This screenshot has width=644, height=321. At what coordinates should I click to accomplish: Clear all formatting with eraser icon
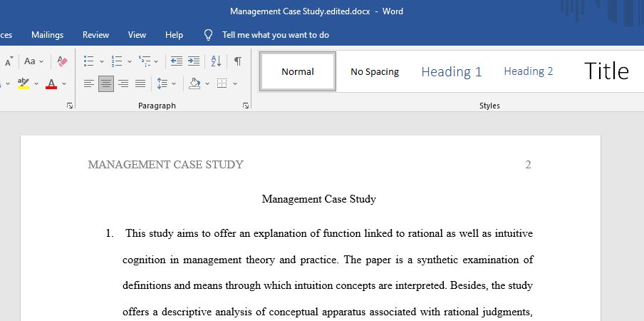(63, 61)
